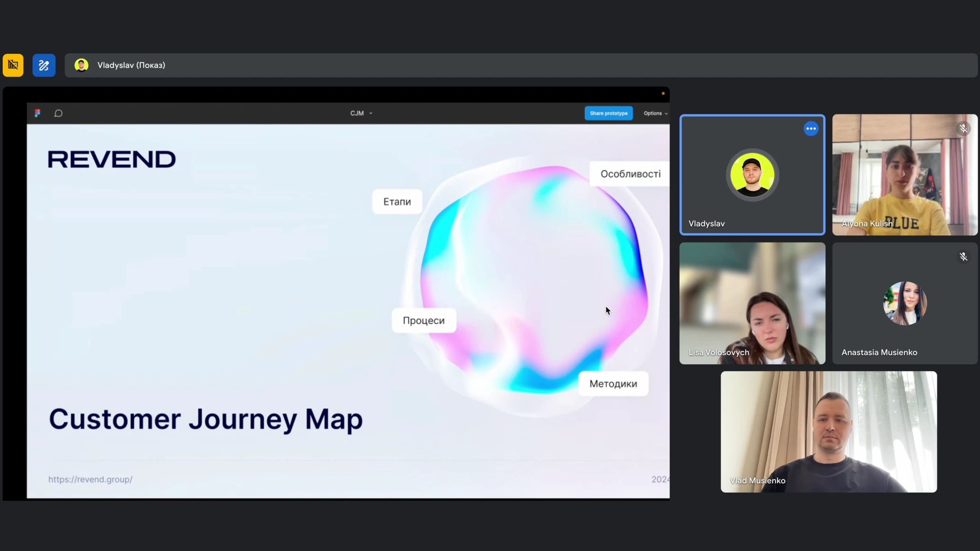Select the Процеси tag
The image size is (980, 551).
(x=423, y=321)
